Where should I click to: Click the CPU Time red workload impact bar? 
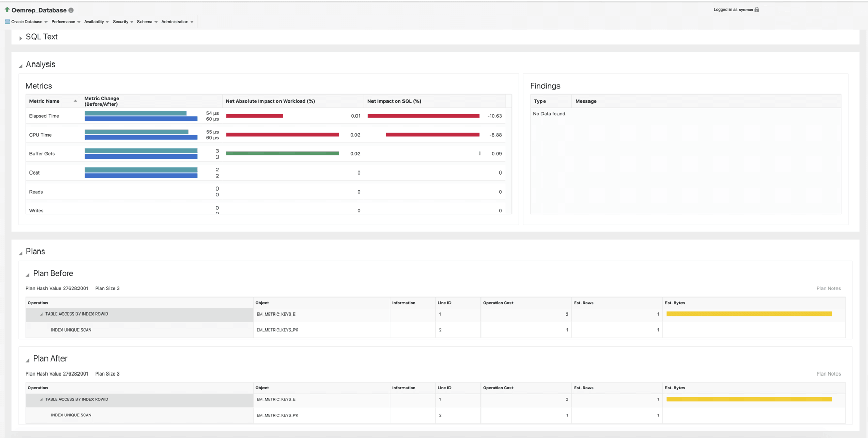283,135
